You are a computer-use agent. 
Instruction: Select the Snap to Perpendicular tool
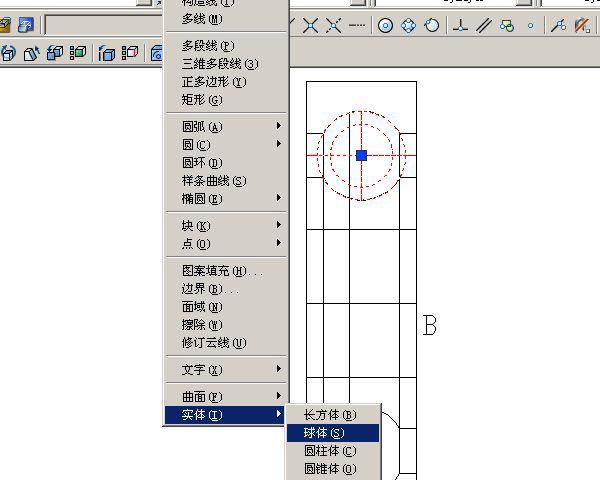click(460, 26)
